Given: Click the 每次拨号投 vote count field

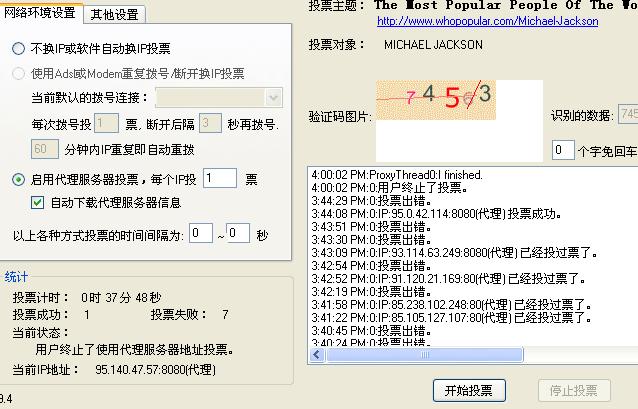Looking at the screenshot, I should pos(108,123).
